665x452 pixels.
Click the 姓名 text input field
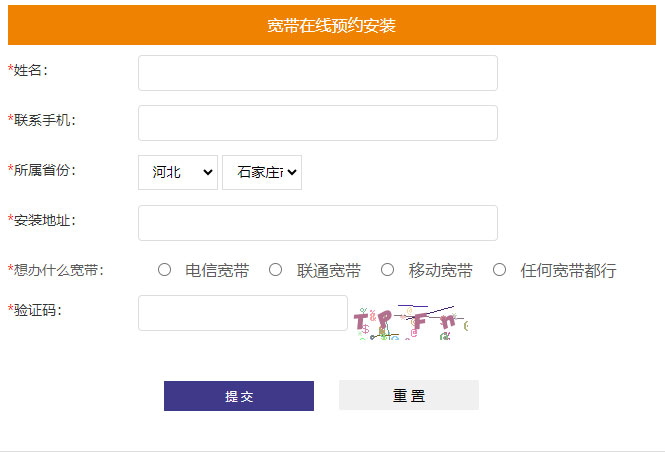pos(317,73)
